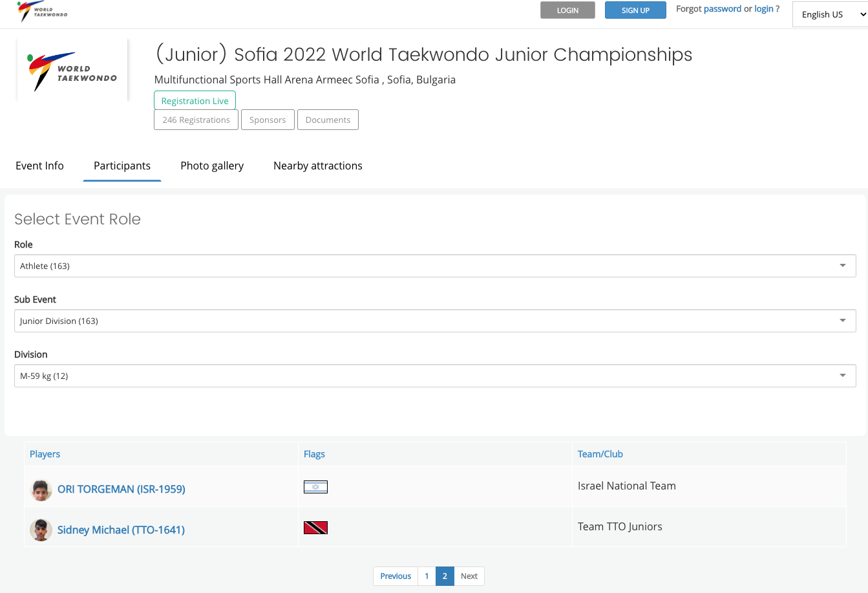Screen dimensions: 868x593
Task: Open the large World Taekwondo event logo
Action: [x=72, y=70]
